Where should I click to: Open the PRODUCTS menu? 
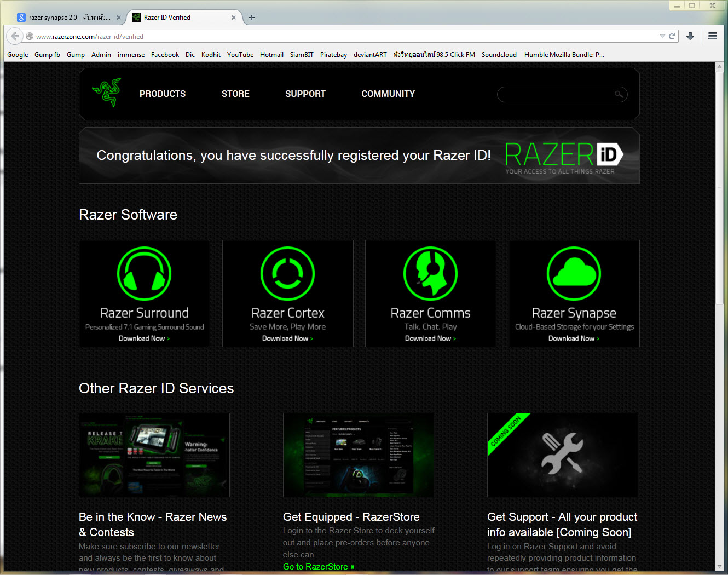coord(163,94)
